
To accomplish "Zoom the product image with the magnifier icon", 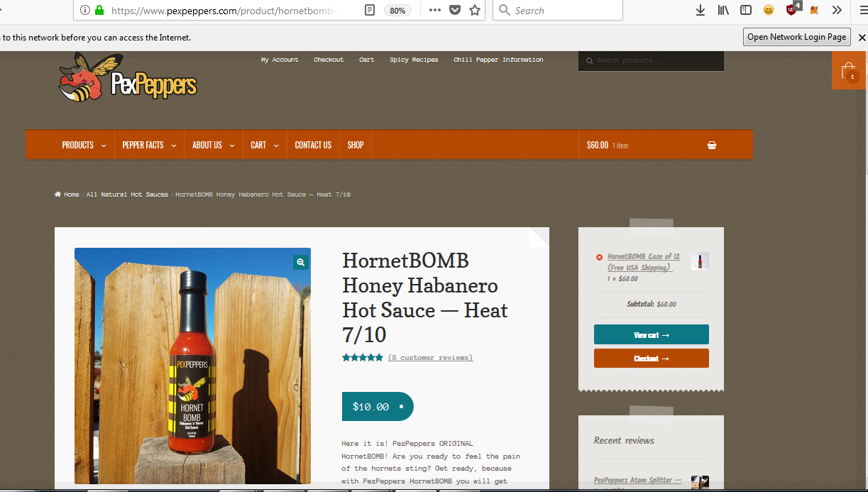I will click(x=301, y=262).
